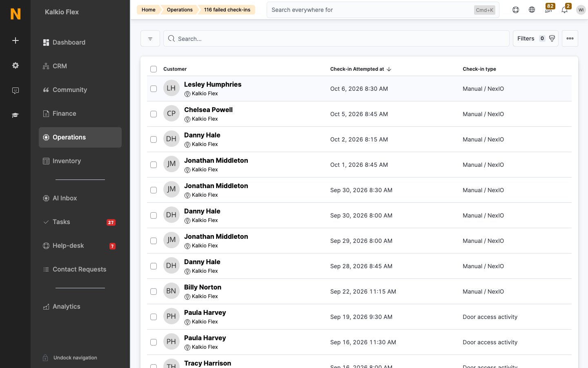588x368 pixels.
Task: Click the LH avatar for Lesley Humphries
Action: 171,88
